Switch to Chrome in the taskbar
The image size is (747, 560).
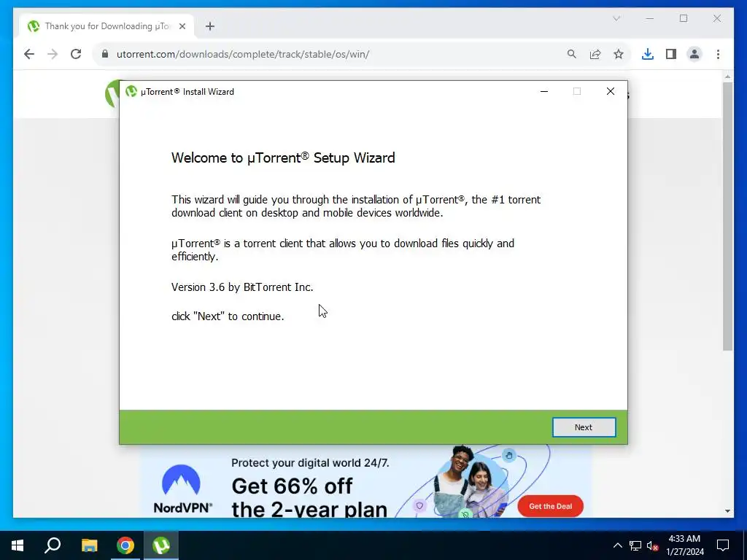[x=125, y=545]
